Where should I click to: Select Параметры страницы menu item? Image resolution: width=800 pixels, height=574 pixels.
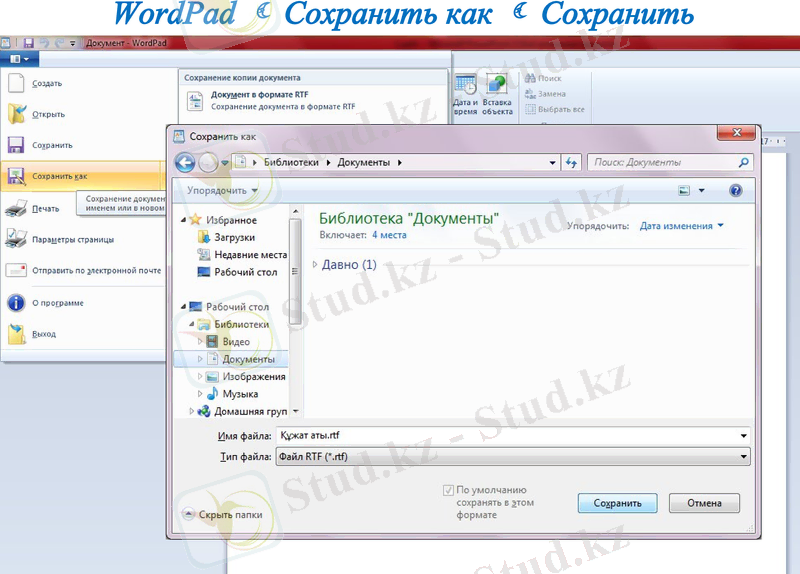pyautogui.click(x=72, y=239)
